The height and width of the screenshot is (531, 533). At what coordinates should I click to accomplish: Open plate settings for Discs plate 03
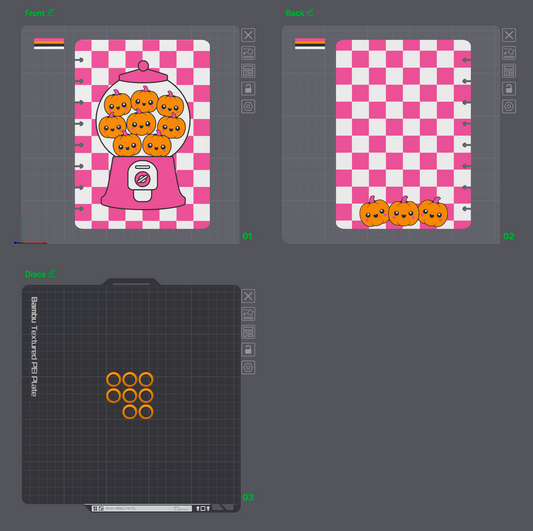click(248, 367)
